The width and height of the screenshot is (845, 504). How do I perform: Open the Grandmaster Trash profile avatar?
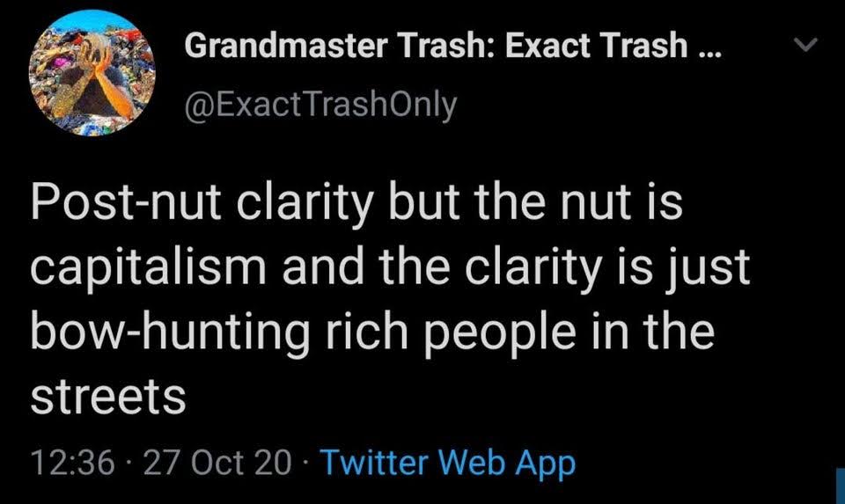(90, 72)
